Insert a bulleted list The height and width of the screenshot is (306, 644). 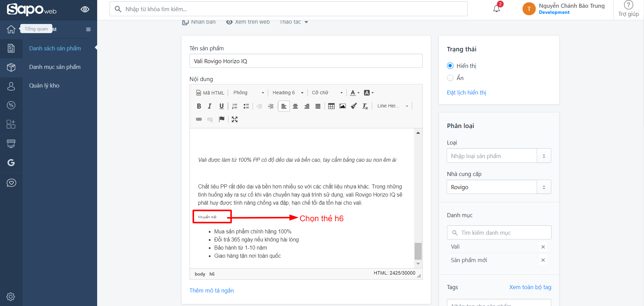click(x=246, y=106)
